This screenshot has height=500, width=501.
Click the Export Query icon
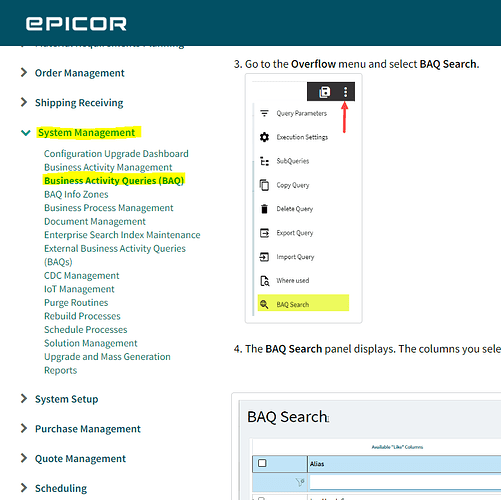click(x=264, y=233)
